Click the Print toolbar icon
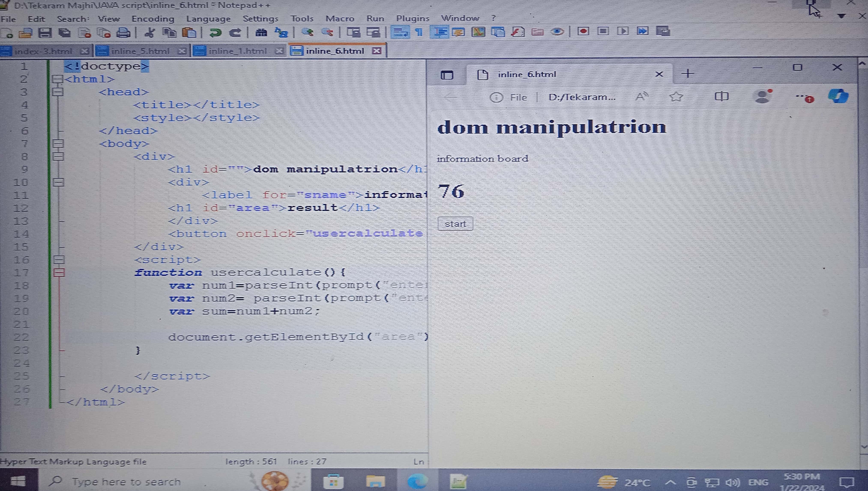 click(123, 32)
